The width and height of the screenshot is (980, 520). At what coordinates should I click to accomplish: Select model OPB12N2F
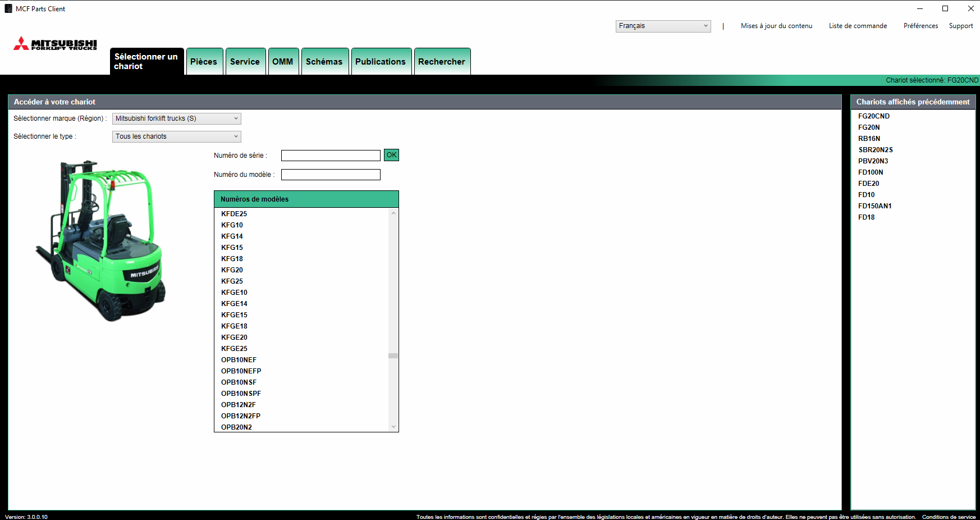click(238, 405)
